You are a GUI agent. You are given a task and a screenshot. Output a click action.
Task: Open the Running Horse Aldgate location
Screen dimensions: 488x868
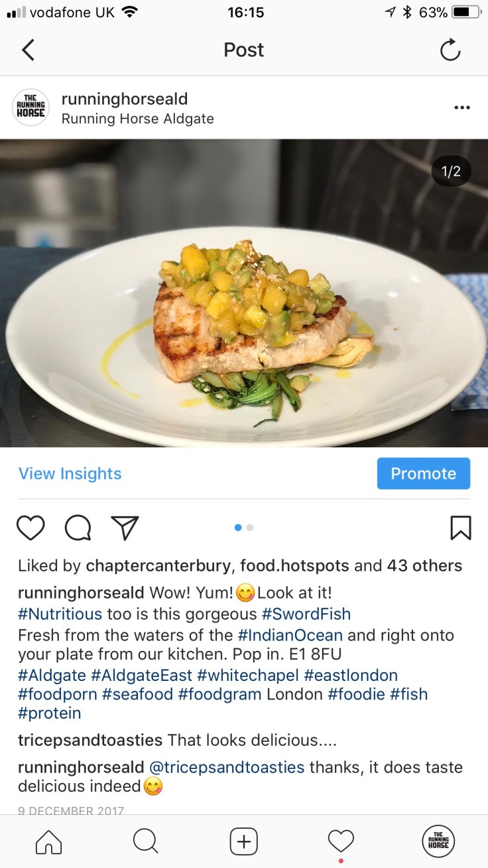137,119
